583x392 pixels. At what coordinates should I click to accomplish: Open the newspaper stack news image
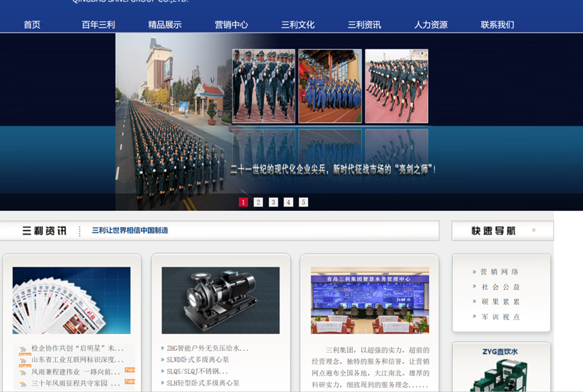(x=71, y=300)
